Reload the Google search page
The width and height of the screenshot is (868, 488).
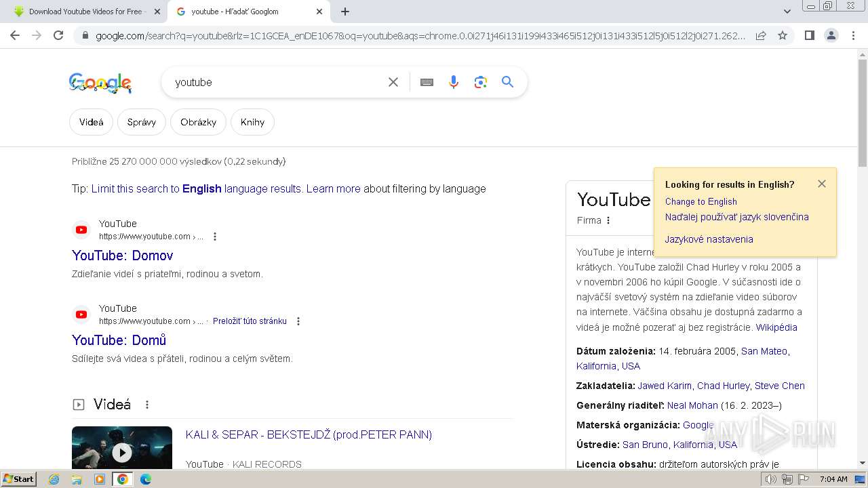pyautogui.click(x=58, y=35)
